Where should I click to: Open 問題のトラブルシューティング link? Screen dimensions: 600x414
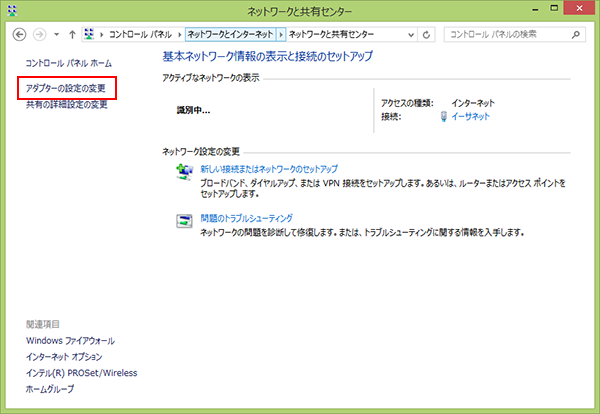pos(246,218)
